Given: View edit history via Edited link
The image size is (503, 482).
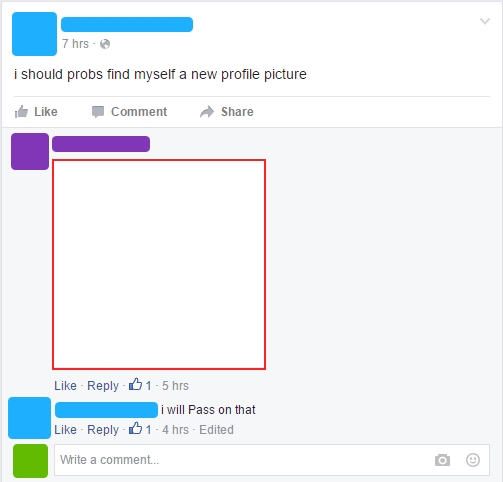Looking at the screenshot, I should (216, 430).
